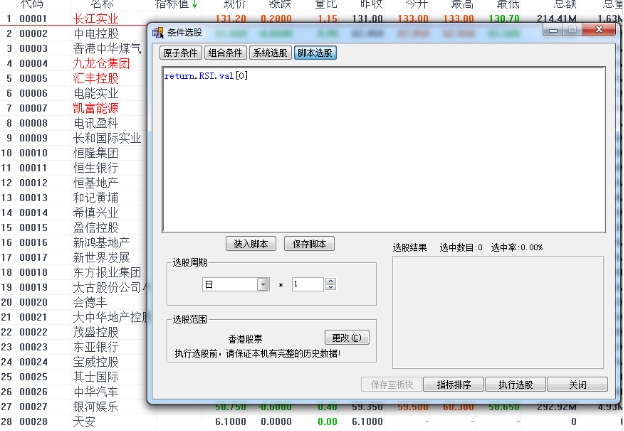This screenshot has height=431, width=624.
Task: Close the 条件选股 dialog window
Action: [x=596, y=31]
